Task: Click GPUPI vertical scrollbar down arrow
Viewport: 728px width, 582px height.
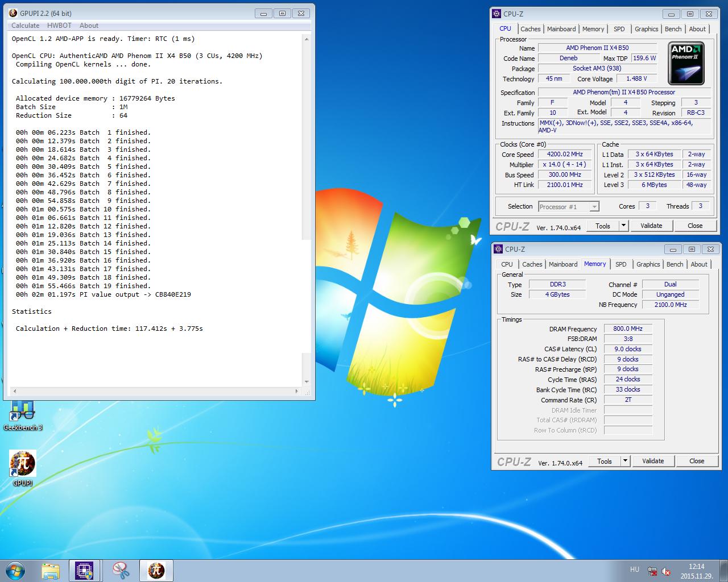Action: pos(307,382)
